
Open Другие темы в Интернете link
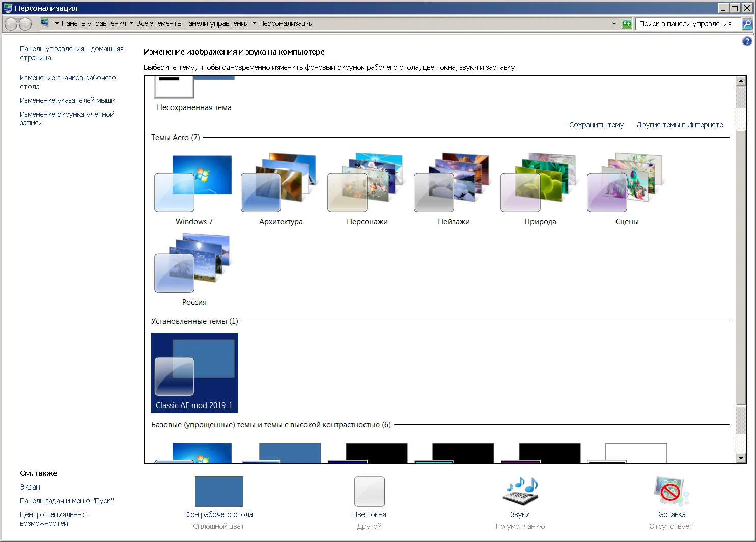pyautogui.click(x=680, y=125)
